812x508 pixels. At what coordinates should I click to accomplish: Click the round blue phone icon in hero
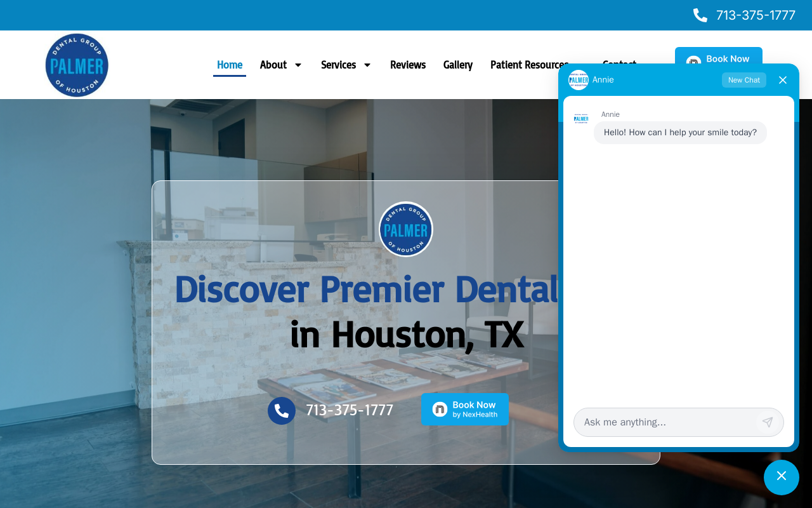point(282,411)
